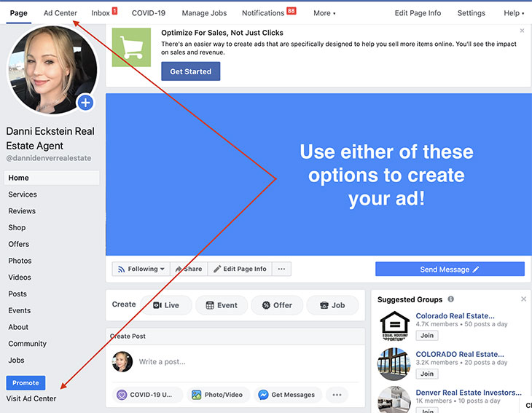This screenshot has height=413, width=532.
Task: Click Edit Page Info below cover
Action: [240, 269]
